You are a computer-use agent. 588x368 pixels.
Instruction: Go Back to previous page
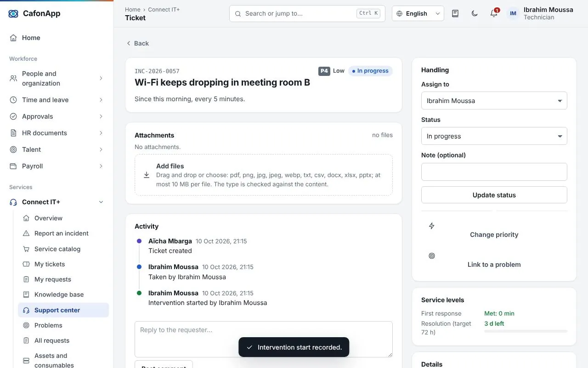pos(137,43)
